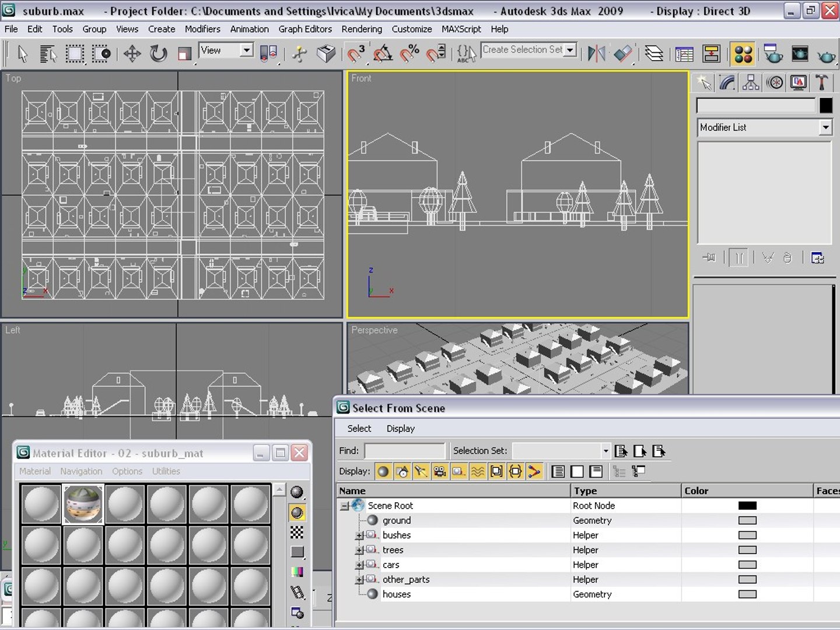Click Display None in Select From Scene
Image resolution: width=840 pixels, height=630 pixels.
pos(577,471)
